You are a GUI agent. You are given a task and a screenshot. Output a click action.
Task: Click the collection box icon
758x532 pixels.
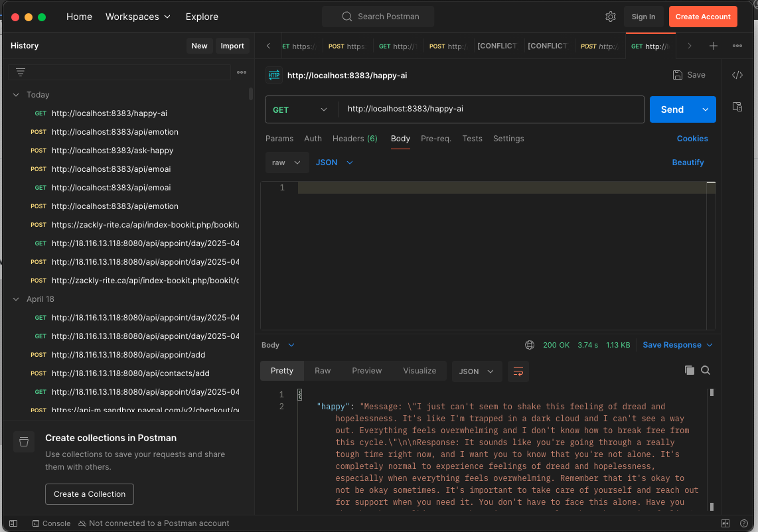pyautogui.click(x=24, y=441)
